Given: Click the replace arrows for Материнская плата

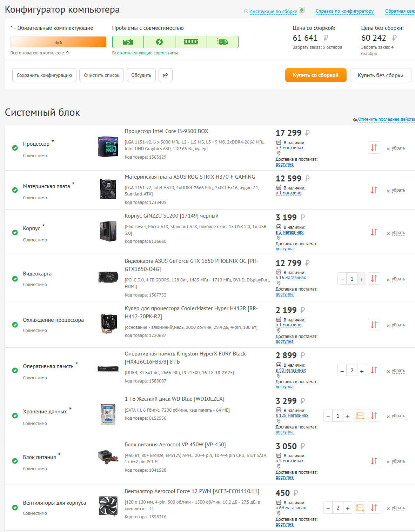Looking at the screenshot, I should coord(374,190).
